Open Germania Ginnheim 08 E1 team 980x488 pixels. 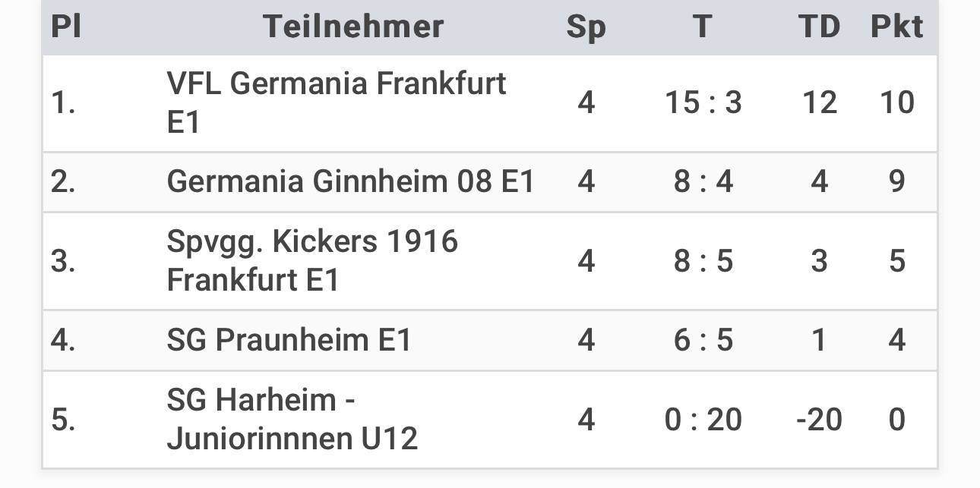[x=351, y=181]
